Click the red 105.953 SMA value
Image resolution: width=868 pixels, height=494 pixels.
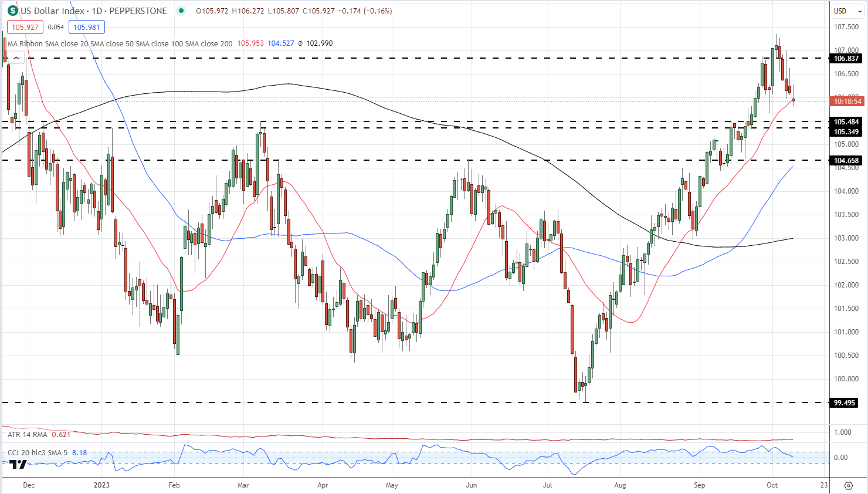click(250, 43)
